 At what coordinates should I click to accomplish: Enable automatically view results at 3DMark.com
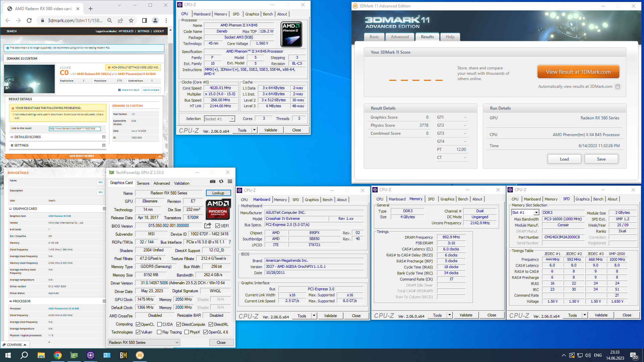[618, 86]
